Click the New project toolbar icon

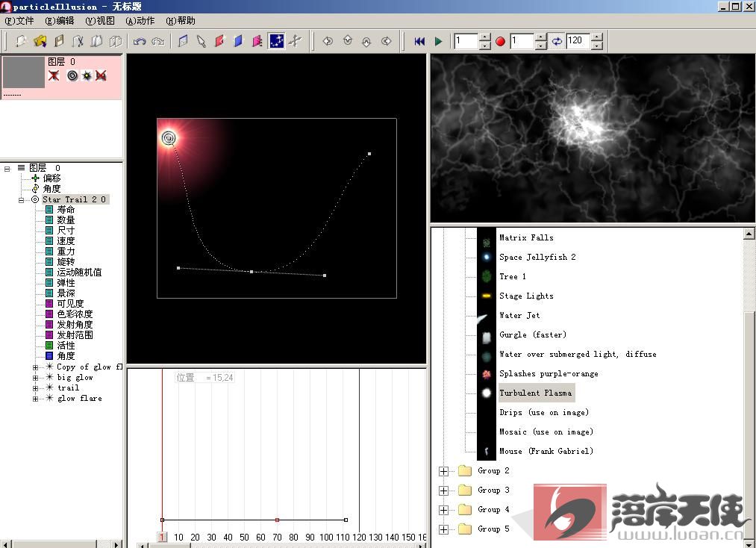click(x=20, y=42)
